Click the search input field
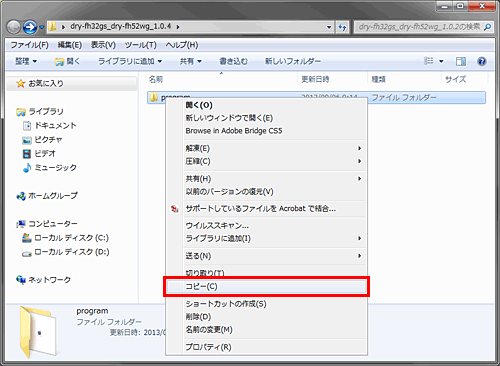 click(x=419, y=27)
